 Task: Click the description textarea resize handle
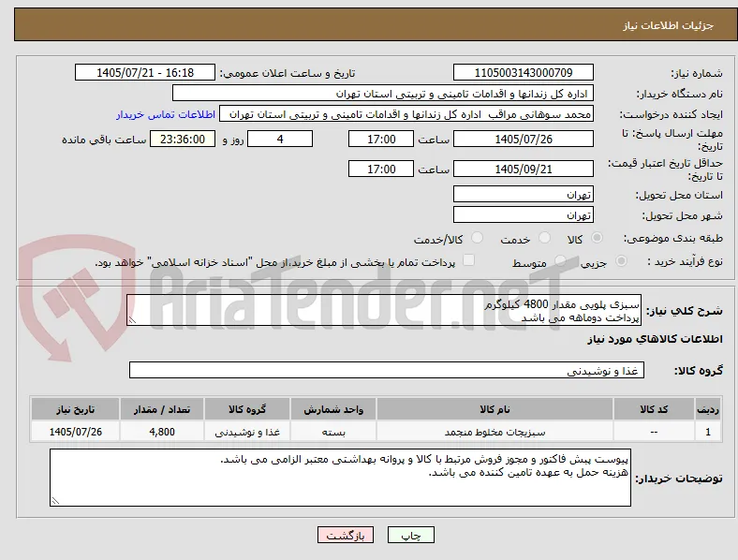point(132,320)
